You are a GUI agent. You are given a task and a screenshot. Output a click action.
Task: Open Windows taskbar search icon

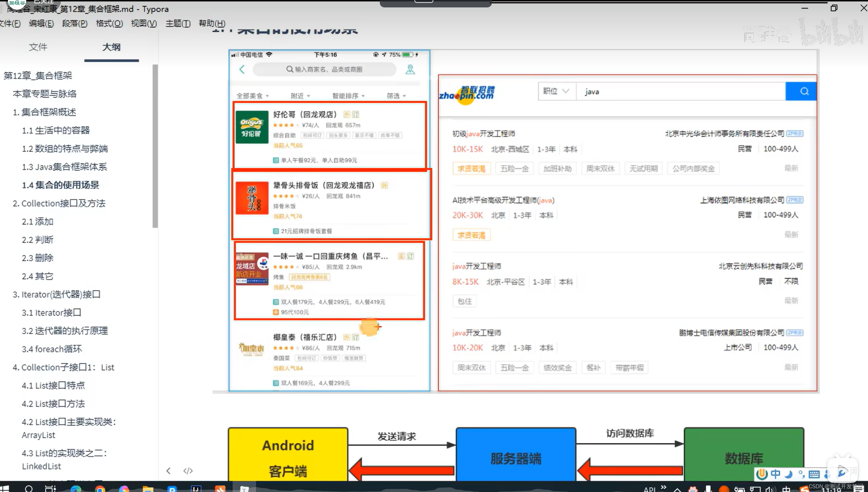coord(29,489)
